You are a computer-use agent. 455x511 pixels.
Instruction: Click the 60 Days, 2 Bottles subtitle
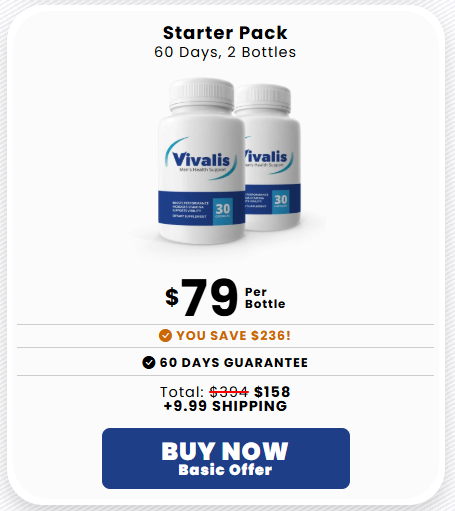point(225,52)
